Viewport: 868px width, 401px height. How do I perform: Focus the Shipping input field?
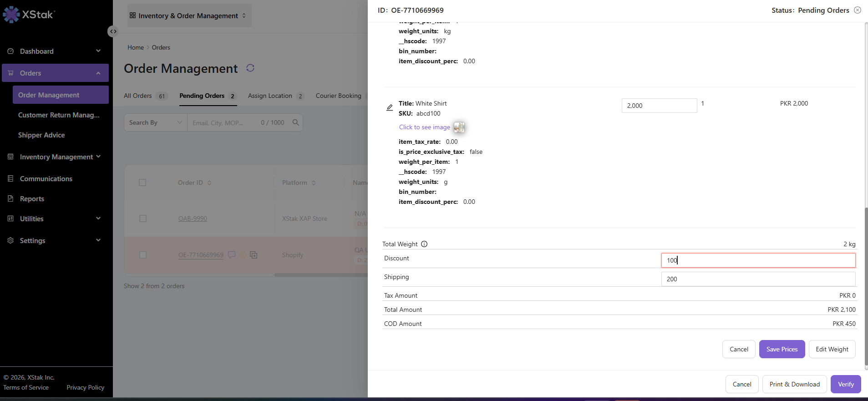coord(758,279)
